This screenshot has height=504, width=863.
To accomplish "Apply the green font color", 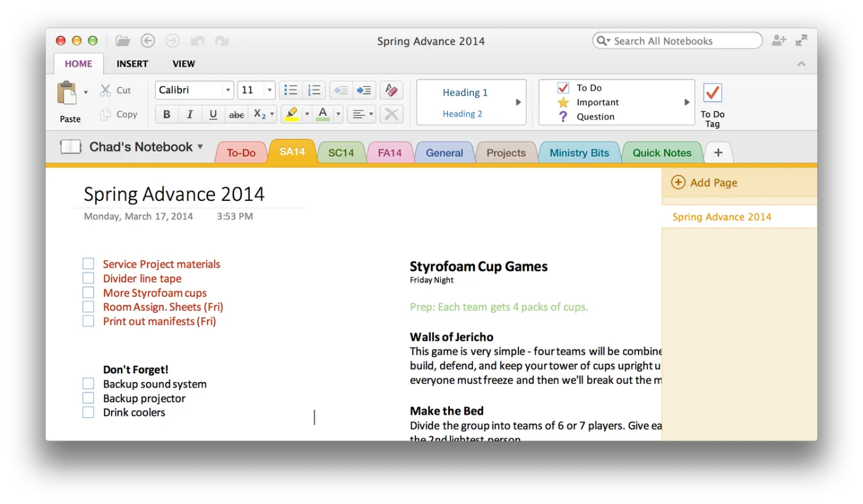I will coord(322,114).
